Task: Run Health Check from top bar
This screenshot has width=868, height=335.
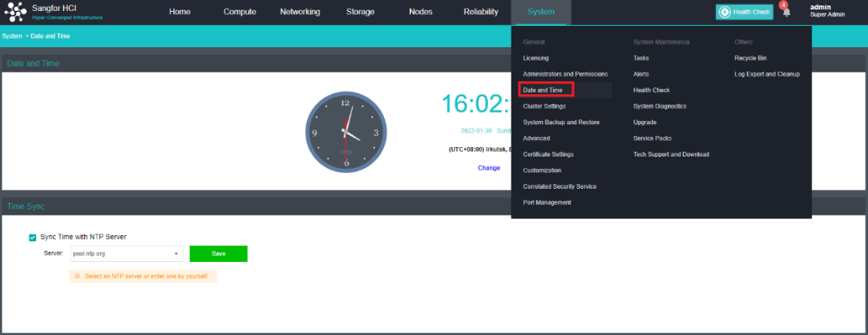Action: [744, 12]
